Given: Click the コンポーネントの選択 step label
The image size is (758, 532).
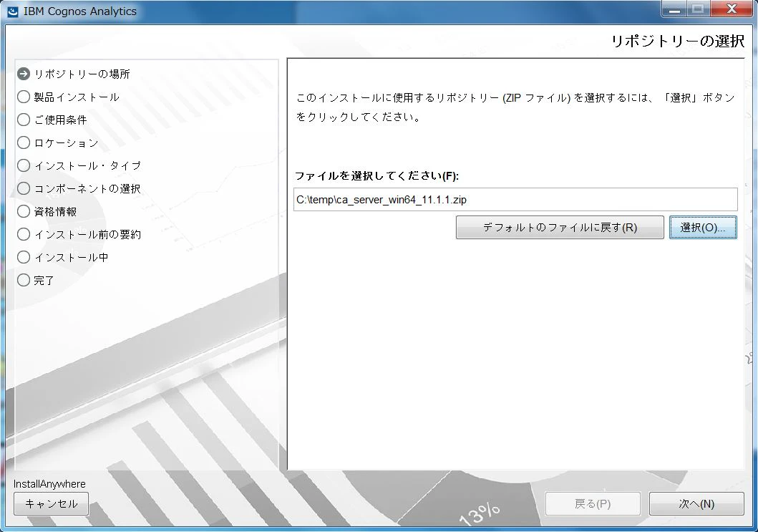Looking at the screenshot, I should 87,188.
